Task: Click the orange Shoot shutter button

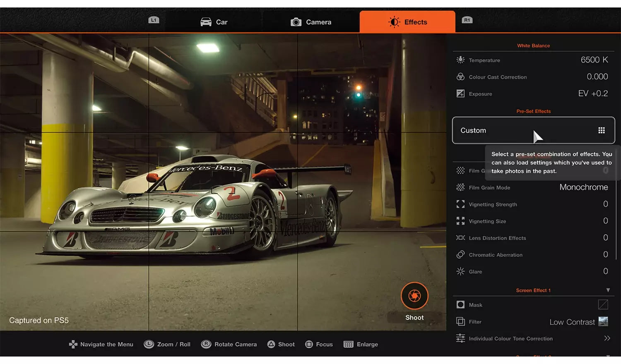Action: 414,296
